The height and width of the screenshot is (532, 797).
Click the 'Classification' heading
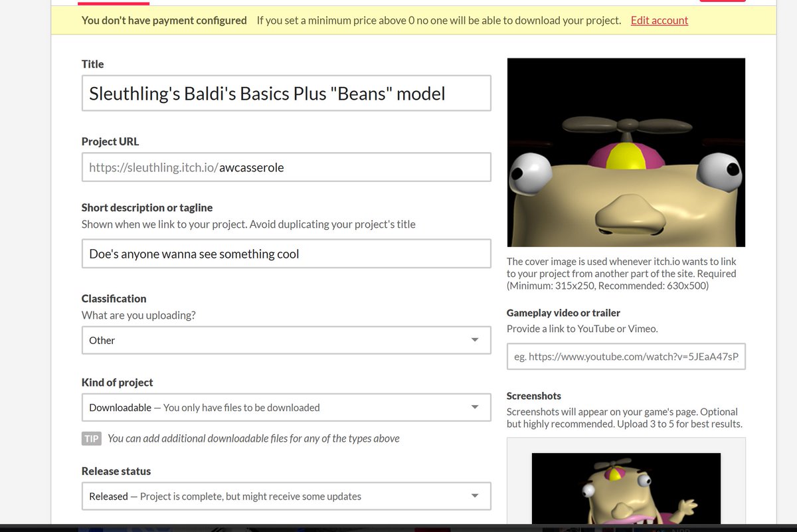[114, 298]
